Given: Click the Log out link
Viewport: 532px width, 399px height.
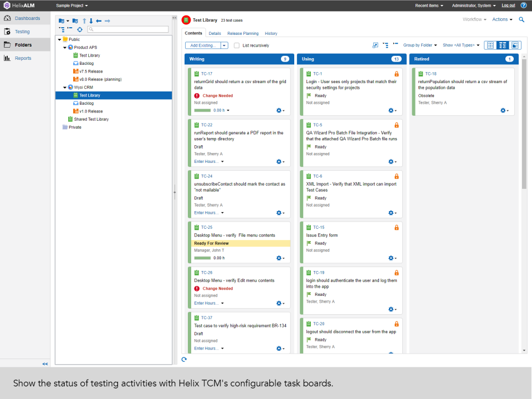Looking at the screenshot, I should [508, 6].
